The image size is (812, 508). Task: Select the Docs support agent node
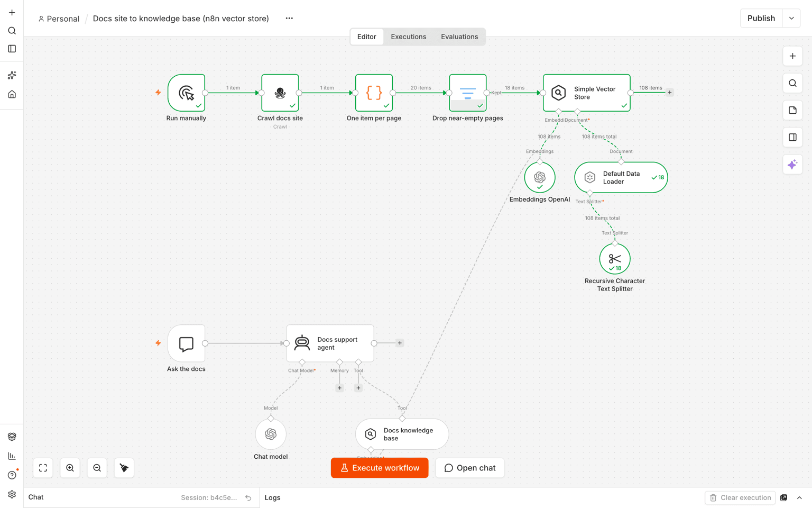coord(330,343)
